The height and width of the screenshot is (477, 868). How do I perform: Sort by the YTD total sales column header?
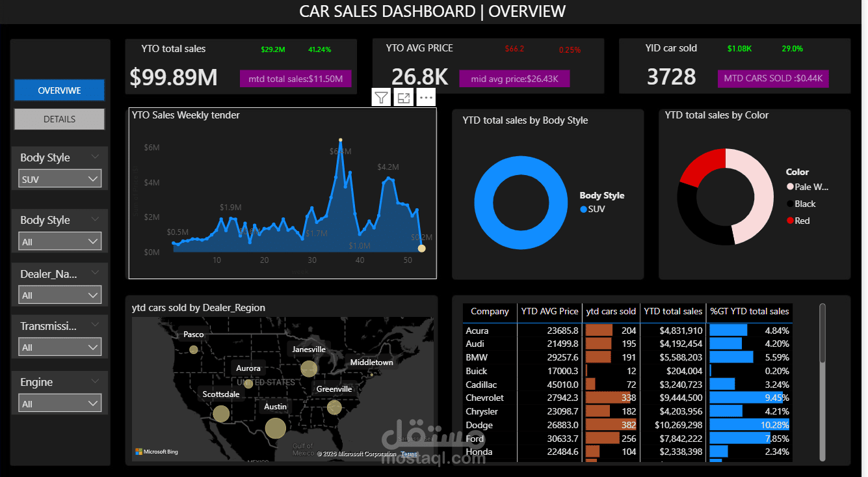673,312
